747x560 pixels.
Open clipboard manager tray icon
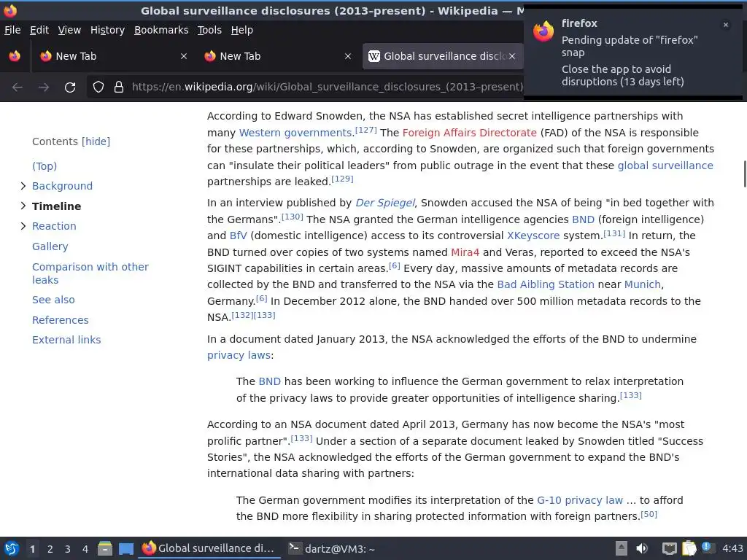[x=689, y=548]
